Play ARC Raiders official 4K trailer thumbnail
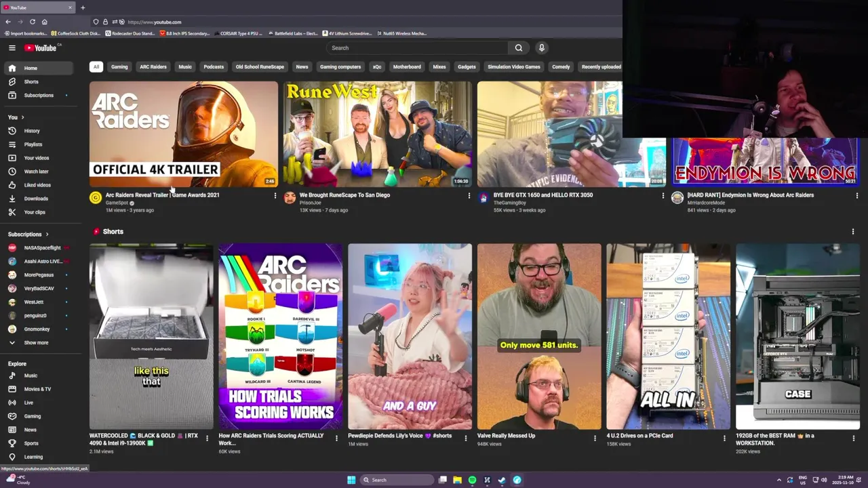 point(184,134)
